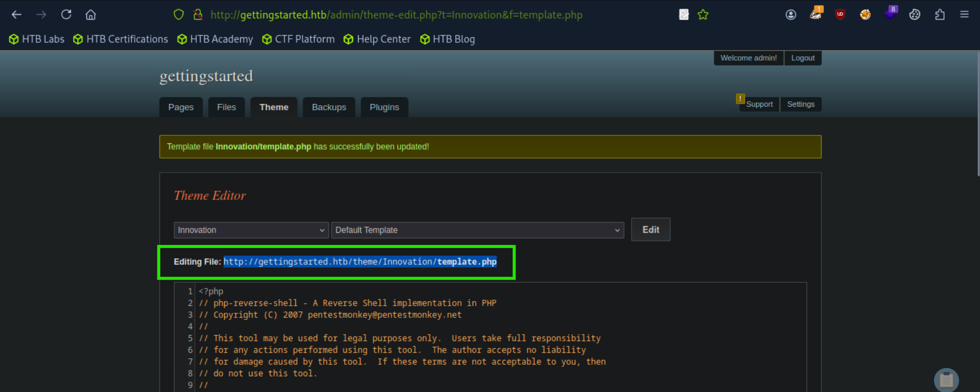Viewport: 980px width, 392px height.
Task: Open the HTB Academy bookmark
Action: [215, 39]
